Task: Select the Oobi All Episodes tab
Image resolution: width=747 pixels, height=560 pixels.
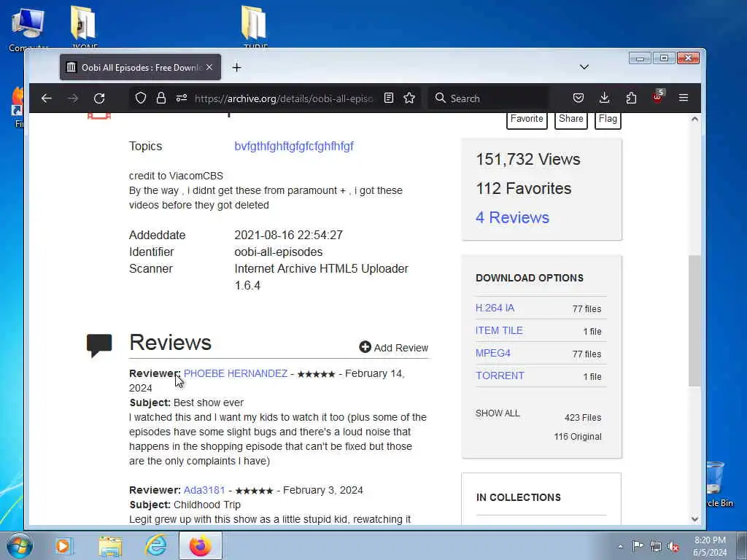Action: pos(140,67)
